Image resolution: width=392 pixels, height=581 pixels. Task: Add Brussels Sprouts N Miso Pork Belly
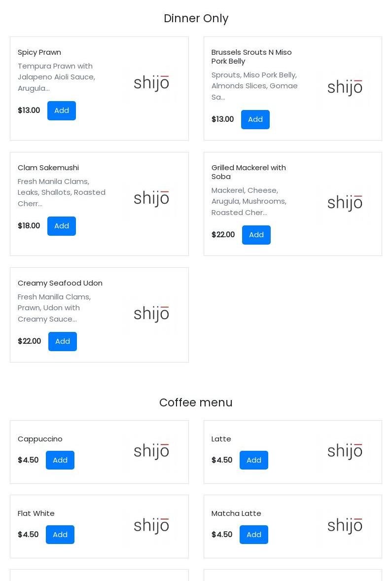255,119
